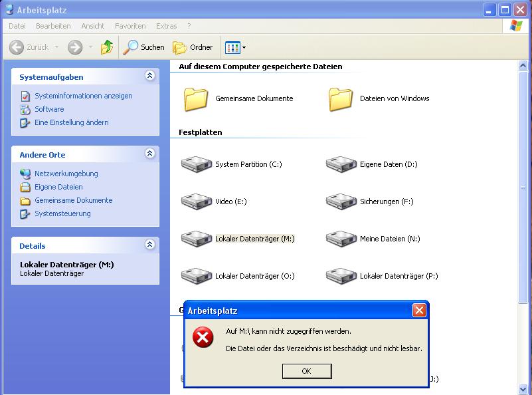
Task: Open sidebar Gemeinsame Dokumente link
Action: pyautogui.click(x=73, y=200)
